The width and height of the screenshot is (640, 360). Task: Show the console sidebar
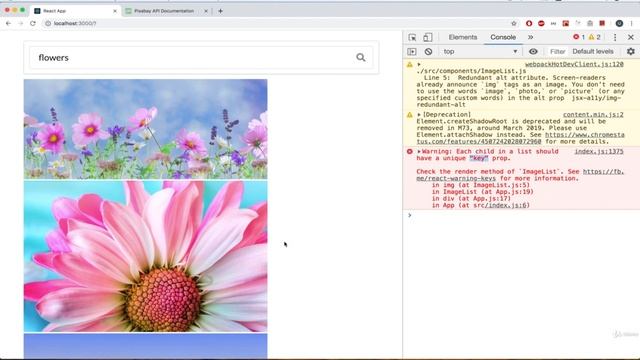pos(412,51)
